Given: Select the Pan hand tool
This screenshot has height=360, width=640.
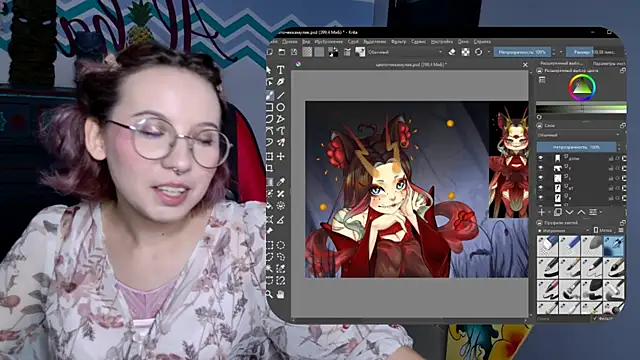Looking at the screenshot, I should point(280,294).
